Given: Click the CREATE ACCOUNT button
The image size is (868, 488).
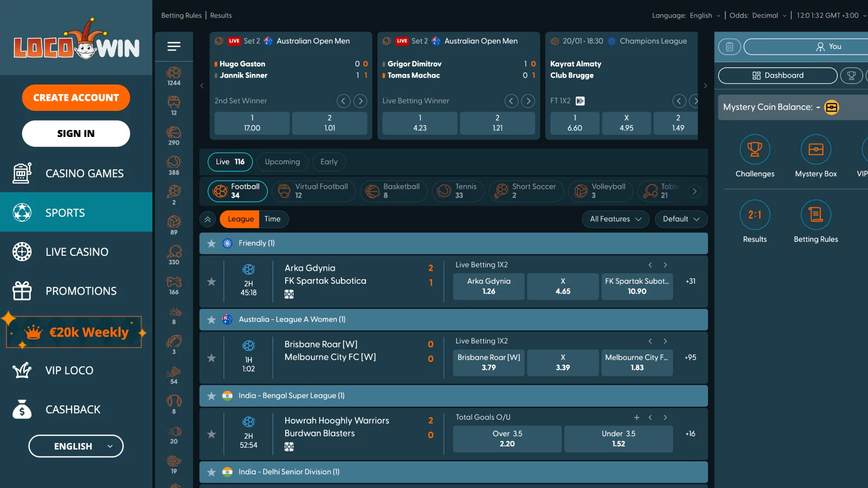Looking at the screenshot, I should pos(75,98).
